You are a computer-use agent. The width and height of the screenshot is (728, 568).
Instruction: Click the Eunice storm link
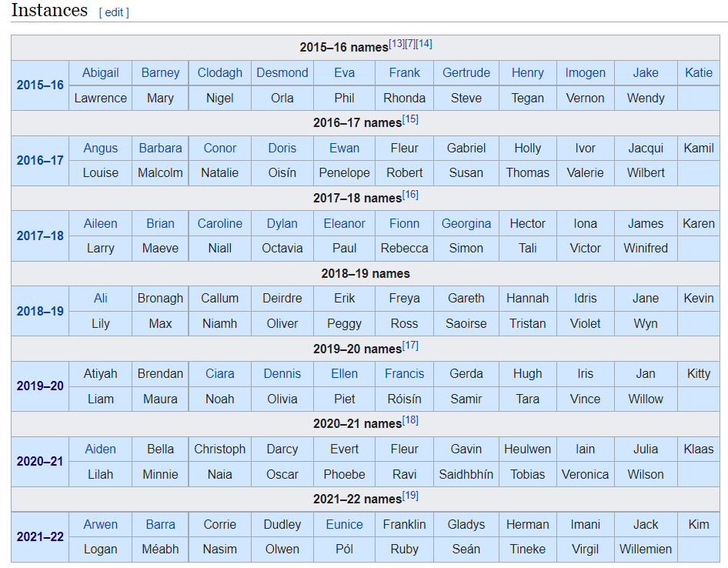click(344, 525)
